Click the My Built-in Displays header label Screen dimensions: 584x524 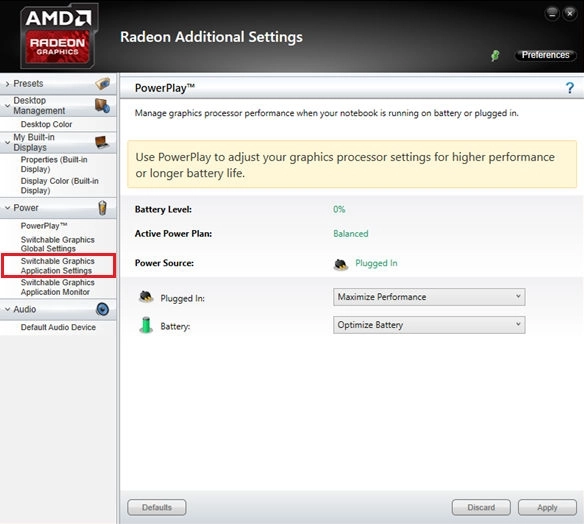pyautogui.click(x=34, y=142)
